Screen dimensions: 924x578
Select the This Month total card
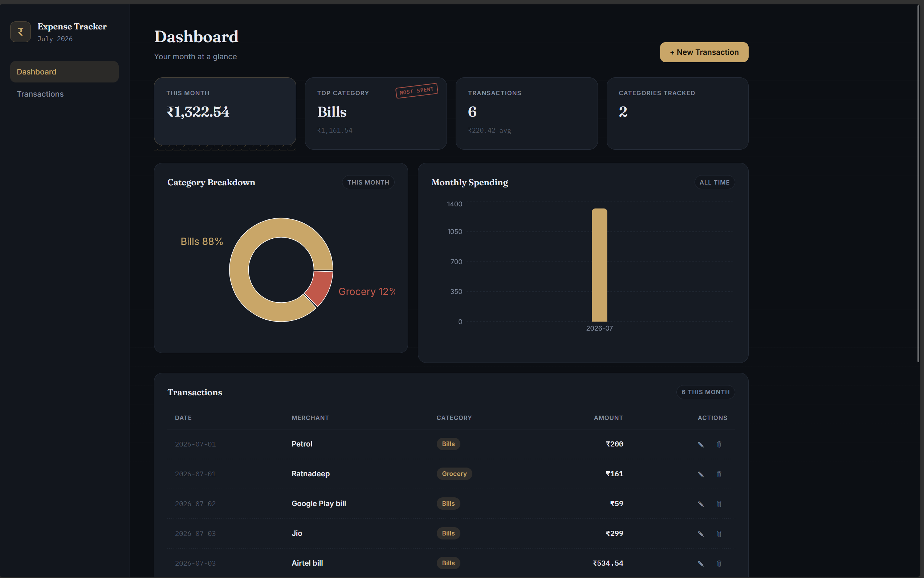tap(225, 111)
